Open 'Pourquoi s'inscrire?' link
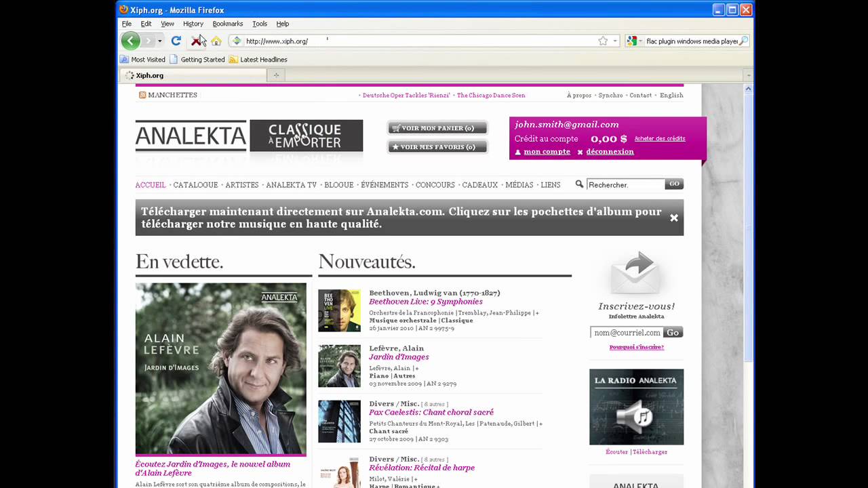868x488 pixels. click(x=636, y=347)
